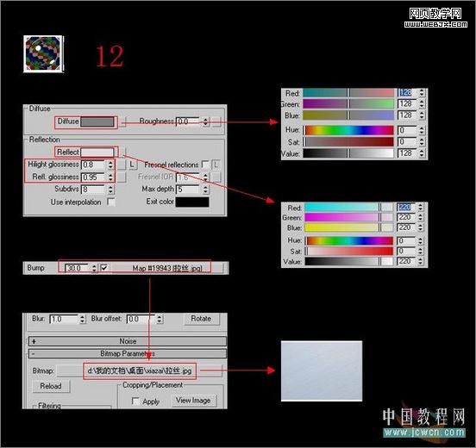The width and height of the screenshot is (476, 448).
Task: Adjust the Bump amount spinner
Action: coord(94,268)
